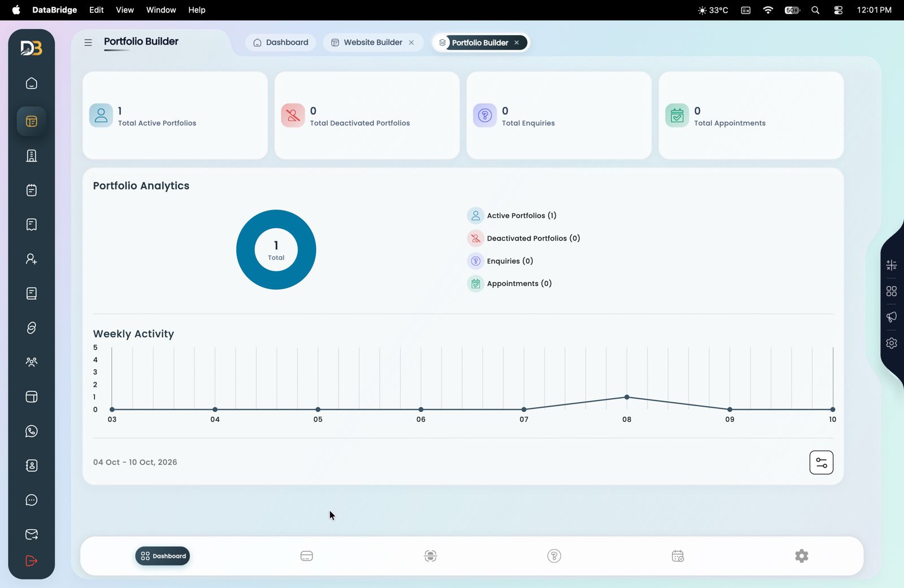Open the chain link icon in the left sidebar
Image resolution: width=904 pixels, height=588 pixels.
pyautogui.click(x=32, y=328)
